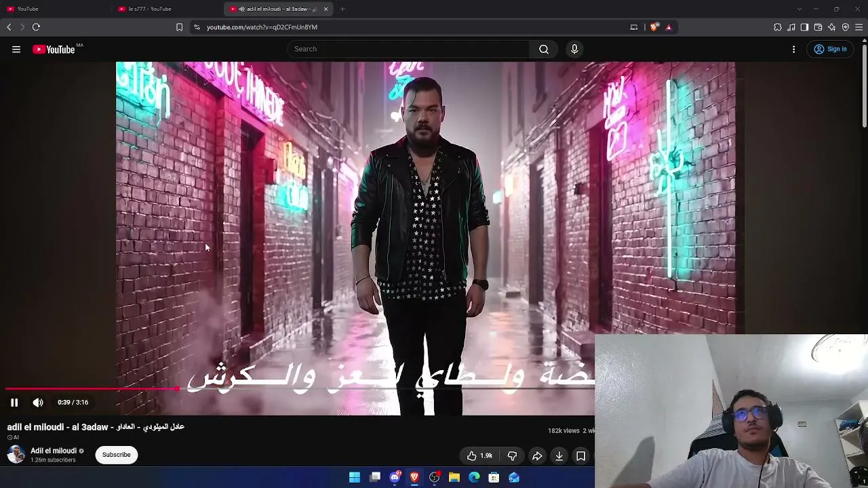Open the Windows Start menu
The image size is (868, 488).
pos(355,478)
